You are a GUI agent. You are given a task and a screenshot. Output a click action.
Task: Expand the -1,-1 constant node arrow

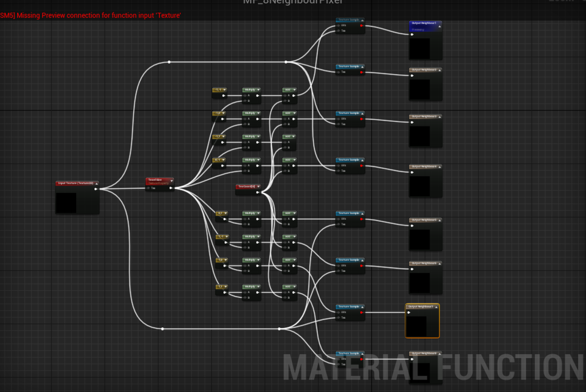(224, 90)
